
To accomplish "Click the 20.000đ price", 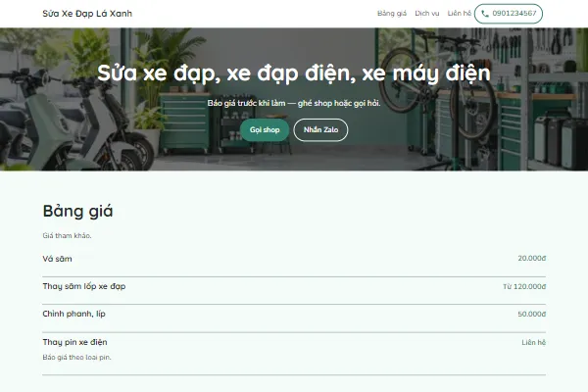I will tap(532, 258).
